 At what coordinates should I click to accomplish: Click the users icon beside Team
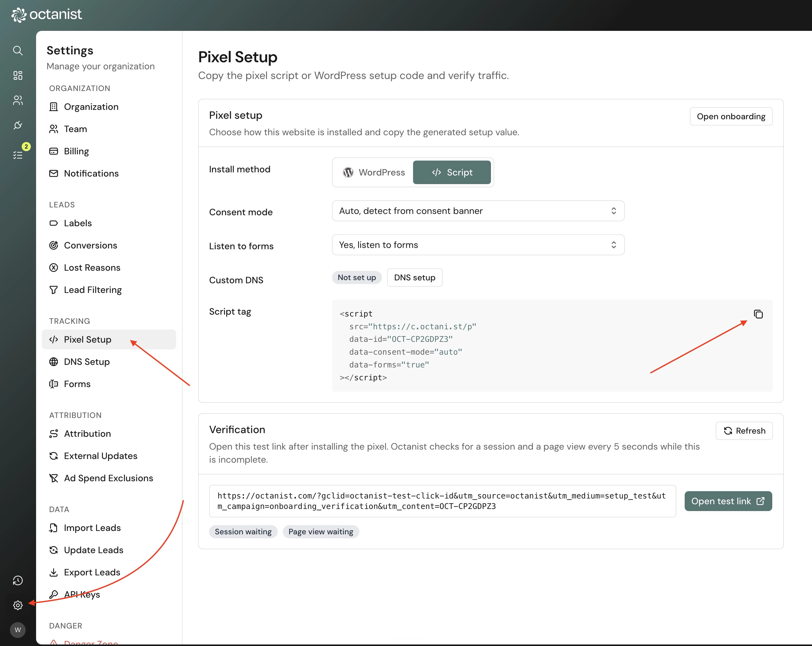pos(54,129)
